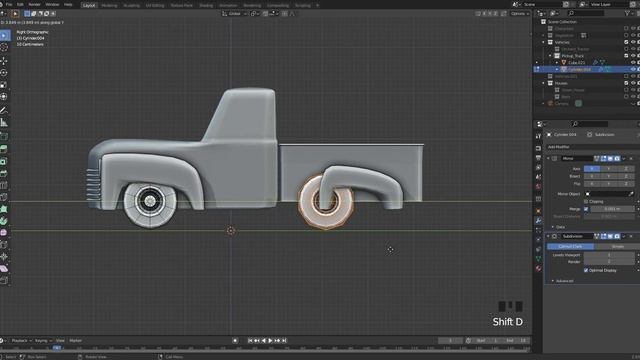Select the Transform tool
The height and width of the screenshot is (360, 640).
pyautogui.click(x=4, y=97)
